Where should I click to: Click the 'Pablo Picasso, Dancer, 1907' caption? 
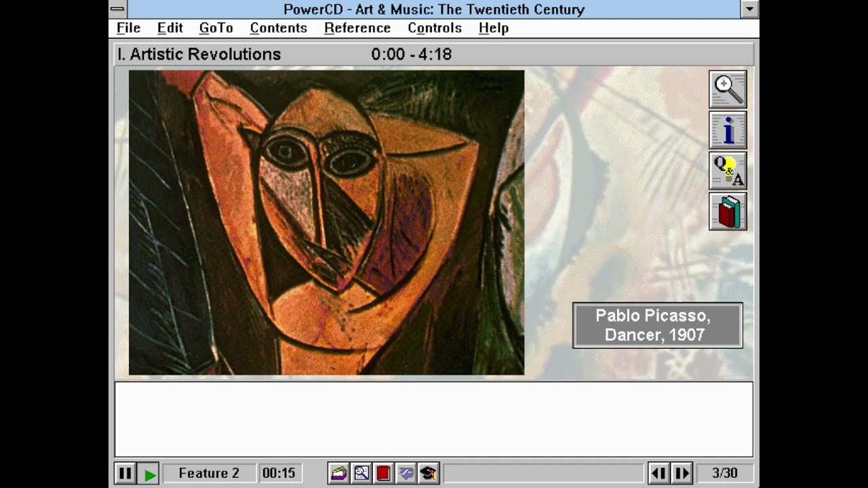coord(657,325)
